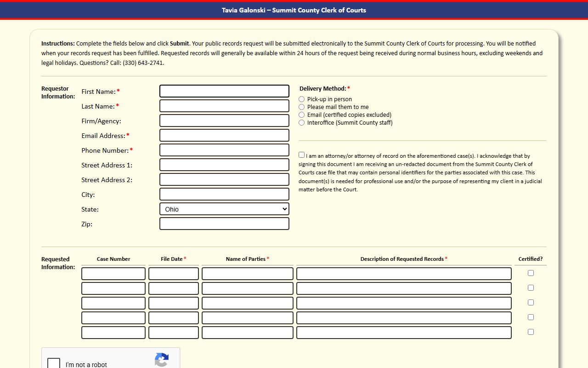Click first row Case Number field
This screenshot has height=368, width=588.
[x=113, y=274]
